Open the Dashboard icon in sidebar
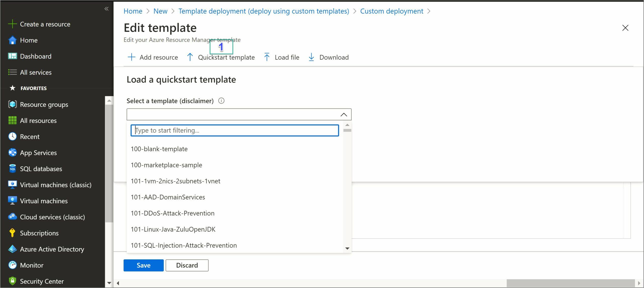 click(12, 56)
